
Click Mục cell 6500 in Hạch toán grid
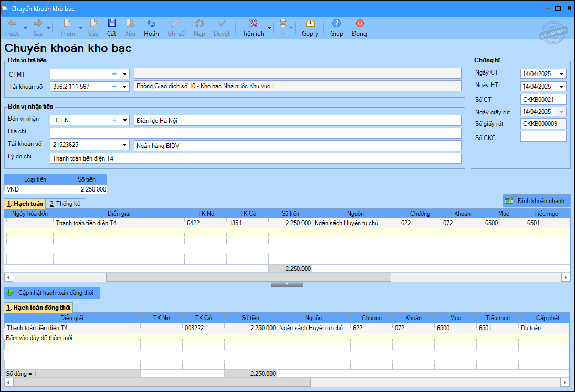click(504, 223)
